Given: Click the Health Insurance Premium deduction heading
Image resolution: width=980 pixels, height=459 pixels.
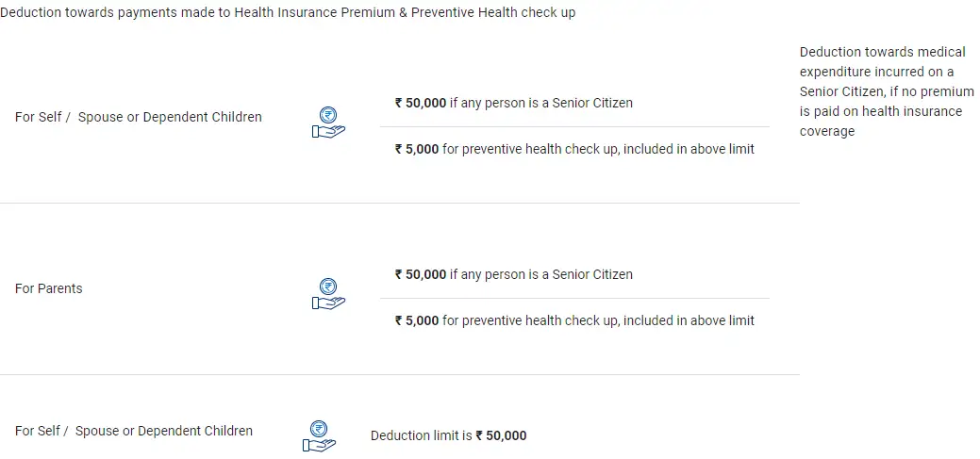Looking at the screenshot, I should pos(288,13).
